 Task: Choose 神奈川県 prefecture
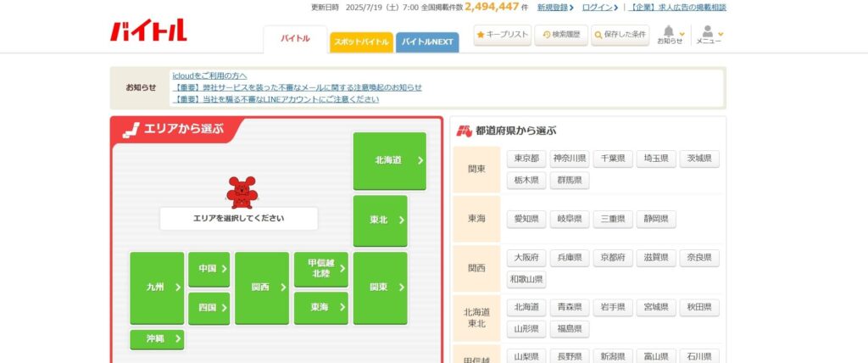click(570, 159)
